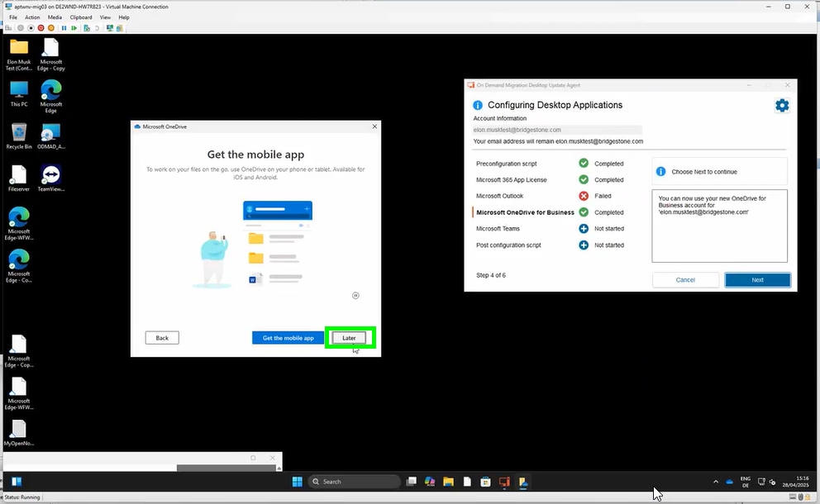The width and height of the screenshot is (820, 504).
Task: Open the Clipboard menu
Action: [x=81, y=17]
